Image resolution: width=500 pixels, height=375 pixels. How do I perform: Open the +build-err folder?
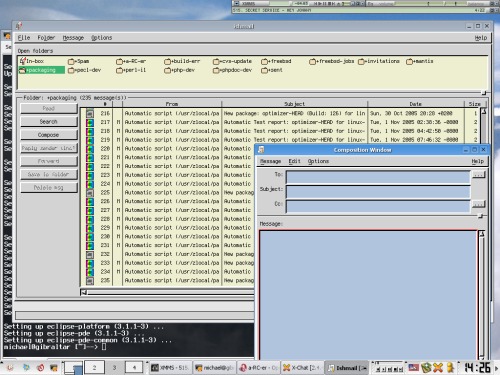182,61
